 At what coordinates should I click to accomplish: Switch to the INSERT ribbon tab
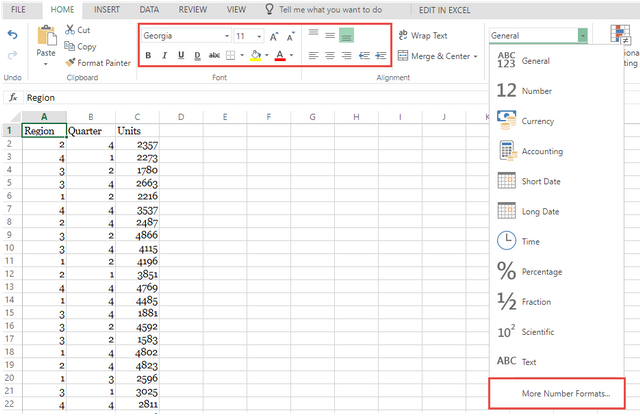[x=107, y=9]
